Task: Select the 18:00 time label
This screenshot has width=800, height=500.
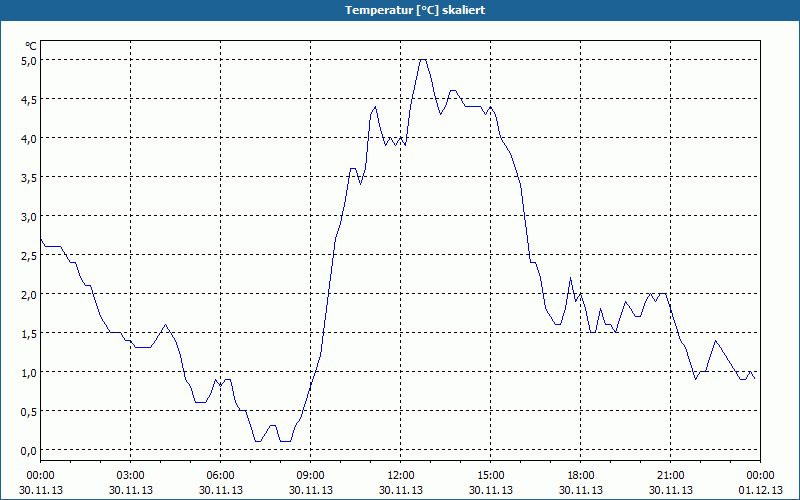Action: click(581, 476)
